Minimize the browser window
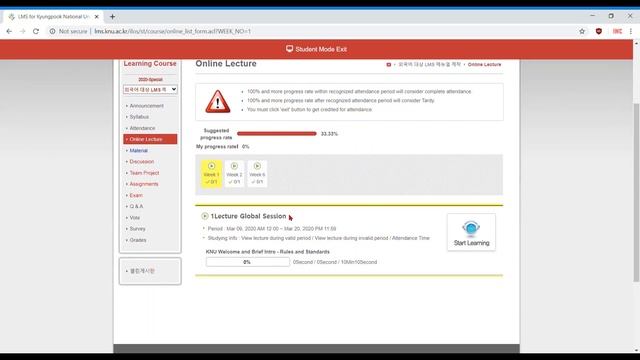This screenshot has width=640, height=360. click(x=592, y=16)
